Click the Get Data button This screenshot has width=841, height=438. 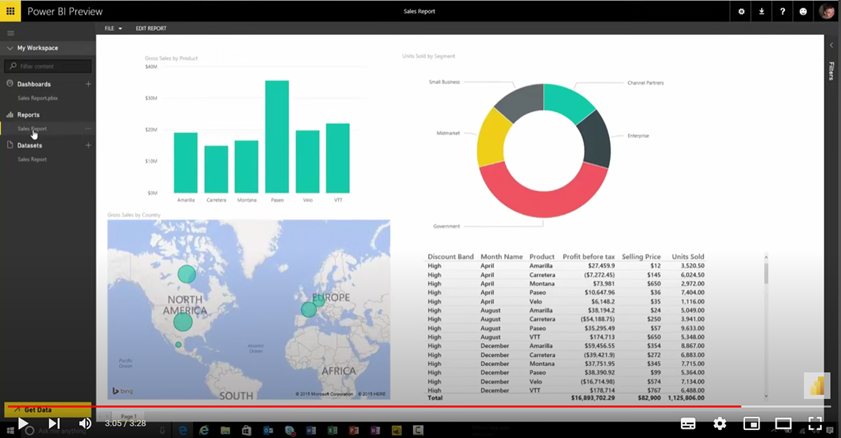[38, 410]
